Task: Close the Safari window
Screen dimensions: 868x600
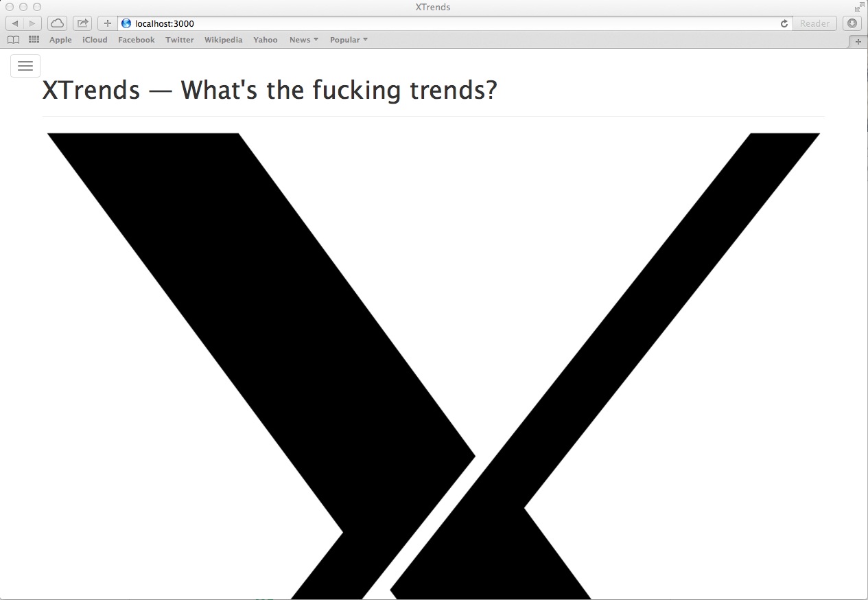Action: tap(10, 7)
